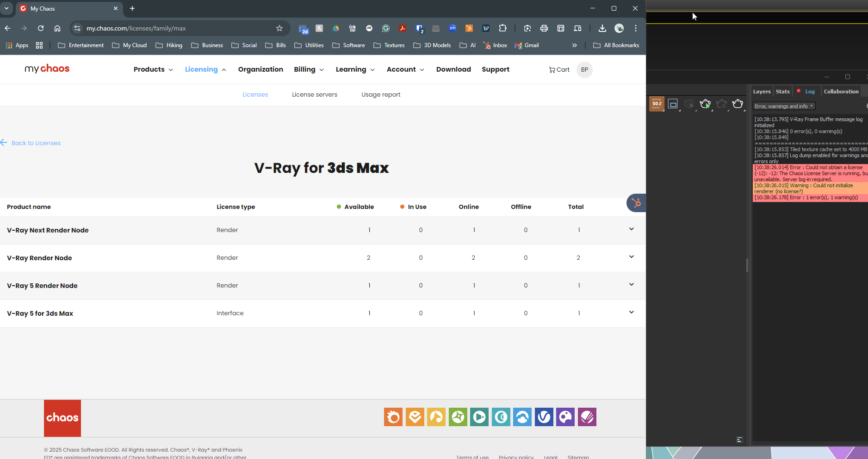
Task: Bookmark this page with the star icon
Action: coord(279,28)
